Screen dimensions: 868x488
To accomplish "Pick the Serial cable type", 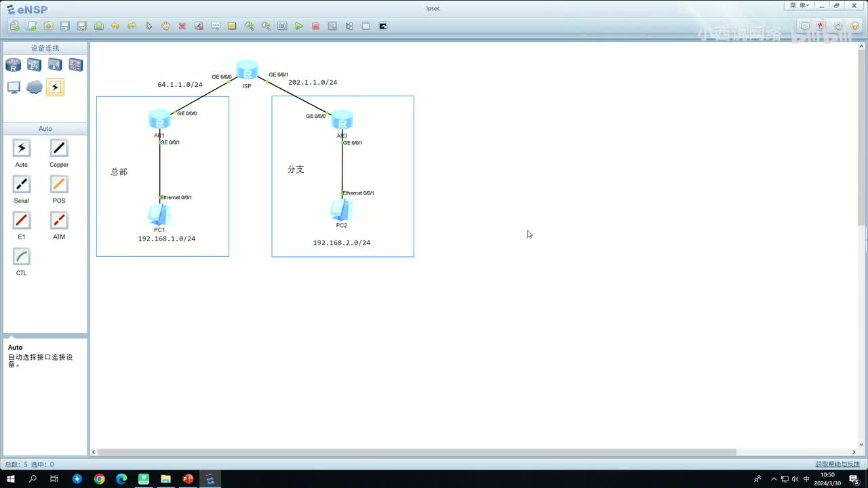I will pyautogui.click(x=22, y=184).
